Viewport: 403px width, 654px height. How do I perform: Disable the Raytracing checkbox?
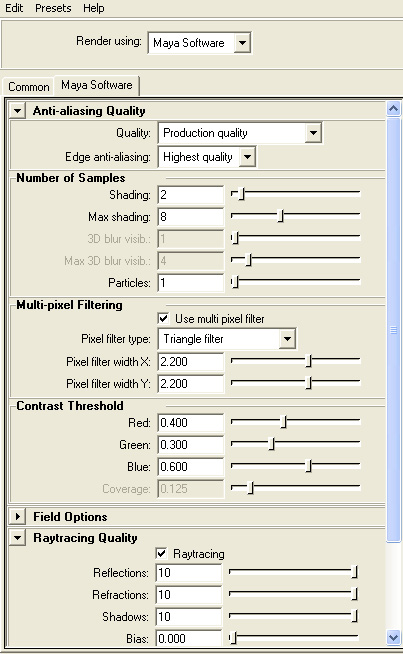(x=161, y=553)
